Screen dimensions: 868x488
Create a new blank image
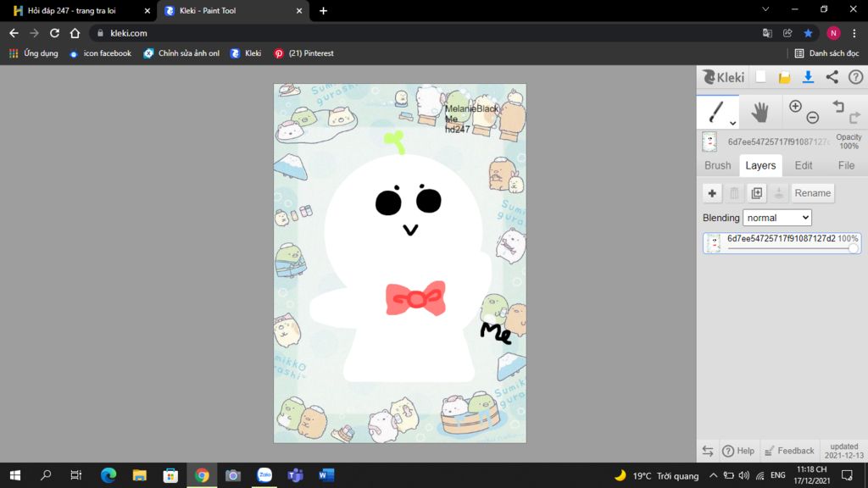(761, 77)
